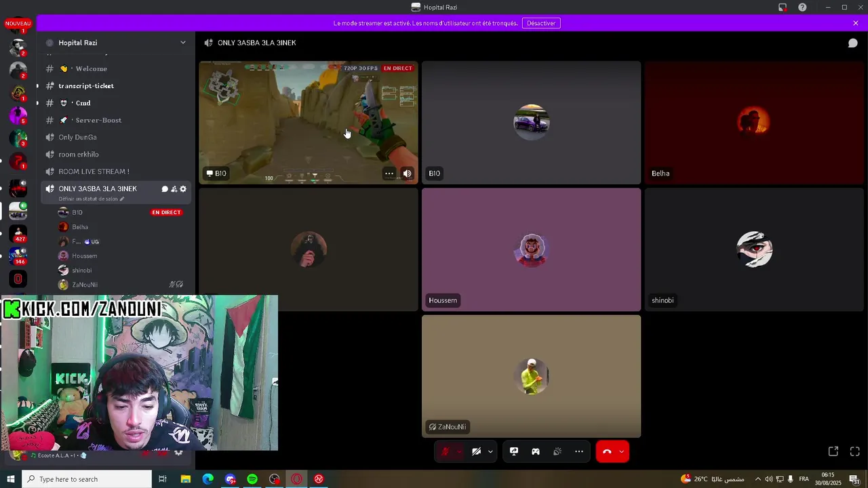868x488 pixels.
Task: Open Windows Start menu
Action: (11, 479)
